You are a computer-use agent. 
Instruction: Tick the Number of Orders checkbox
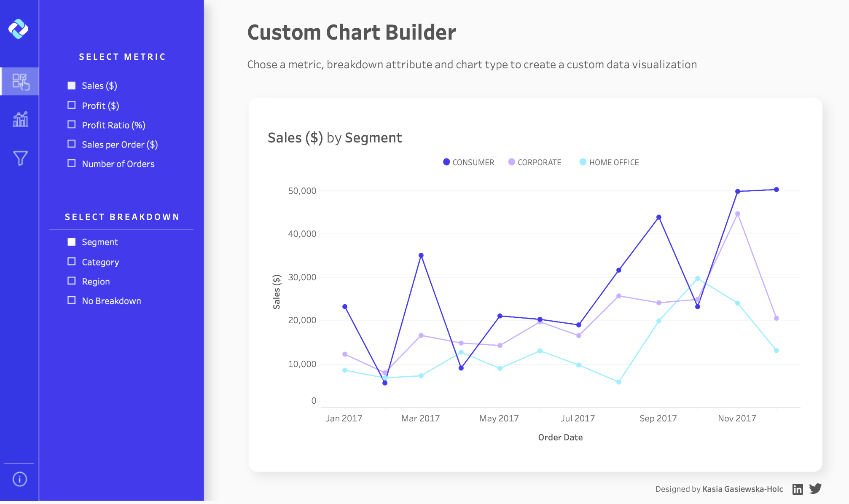72,164
